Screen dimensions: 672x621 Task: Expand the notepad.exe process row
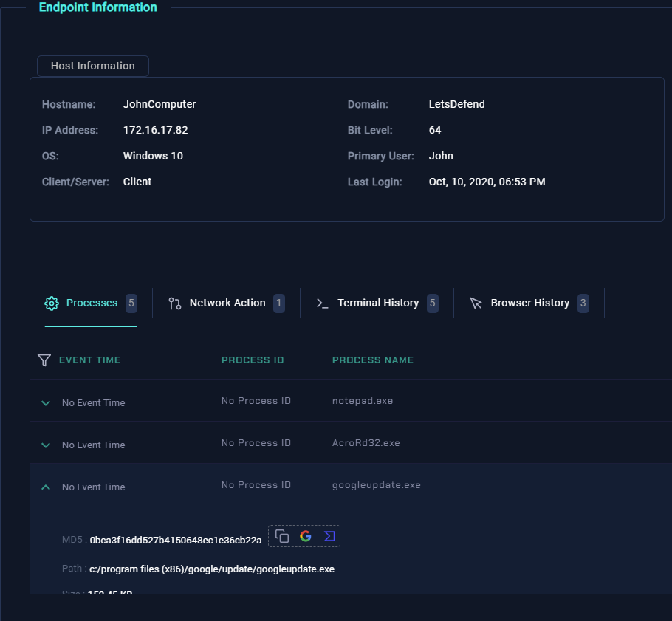(x=46, y=403)
